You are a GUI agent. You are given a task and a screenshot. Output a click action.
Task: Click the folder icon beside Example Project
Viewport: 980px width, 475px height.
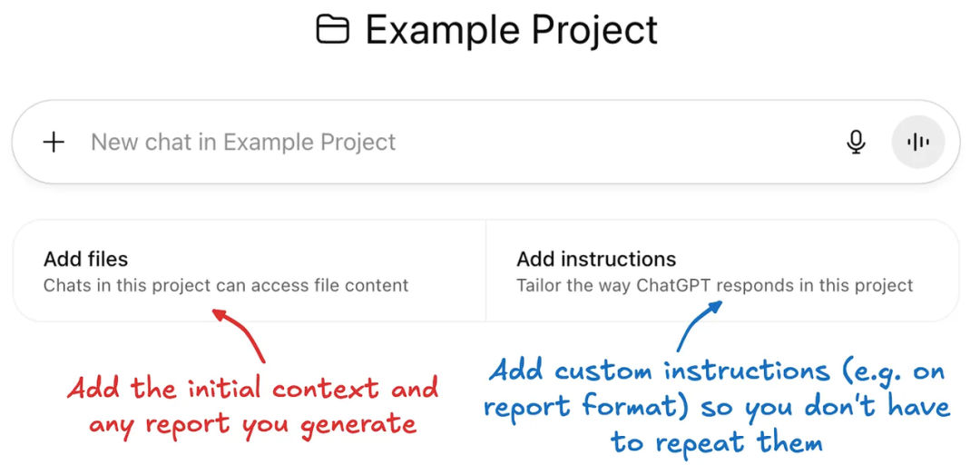[x=332, y=29]
